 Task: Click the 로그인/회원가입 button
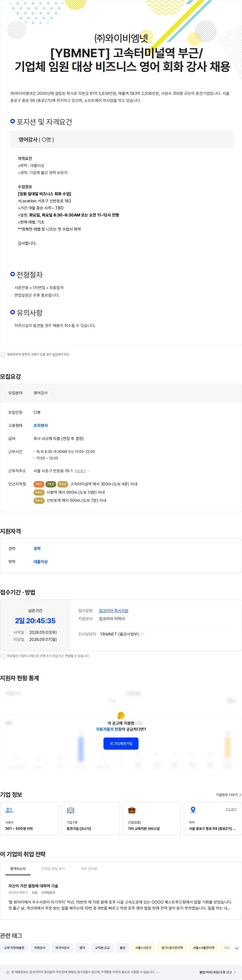(121, 743)
